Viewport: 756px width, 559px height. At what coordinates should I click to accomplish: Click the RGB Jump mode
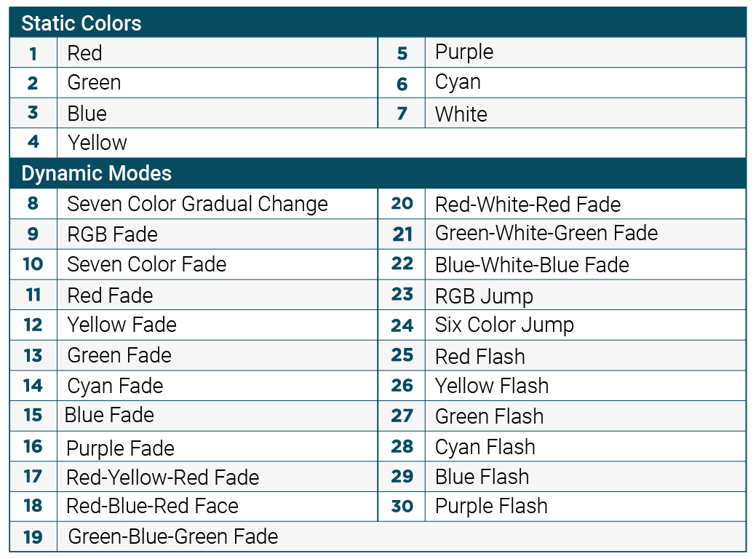(484, 296)
